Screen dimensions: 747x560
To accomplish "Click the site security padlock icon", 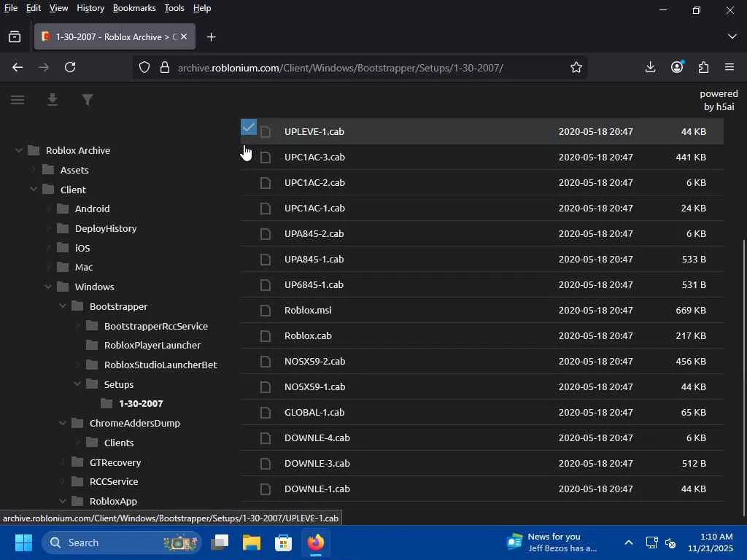I will (x=165, y=68).
